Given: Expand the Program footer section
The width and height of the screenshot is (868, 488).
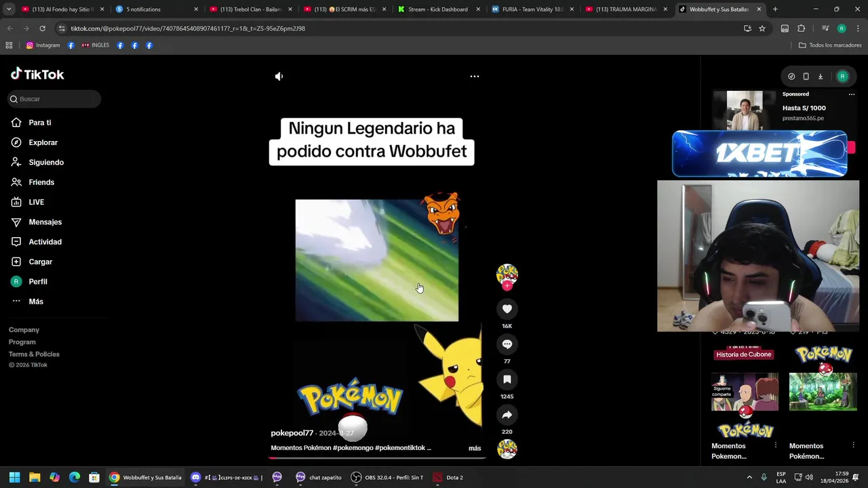Looking at the screenshot, I should click(x=22, y=342).
